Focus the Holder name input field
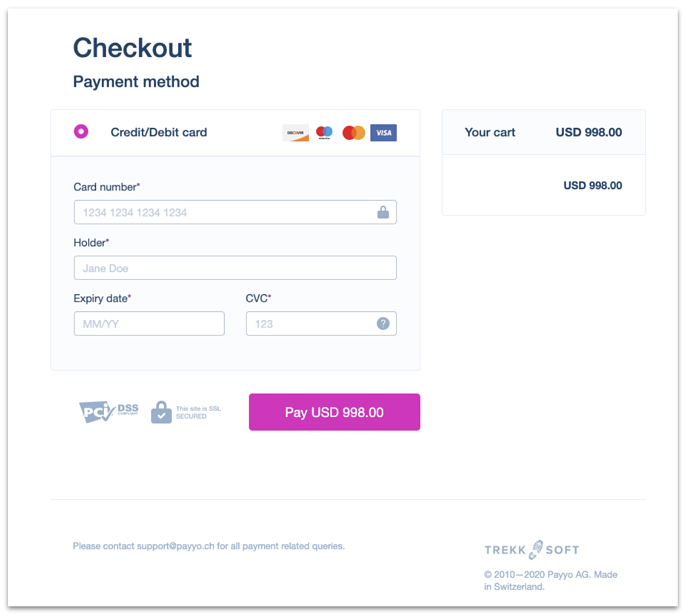 pos(235,268)
